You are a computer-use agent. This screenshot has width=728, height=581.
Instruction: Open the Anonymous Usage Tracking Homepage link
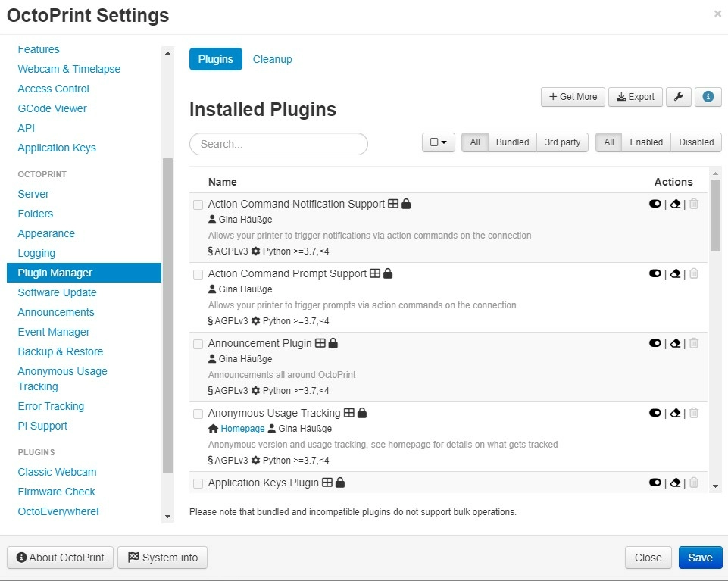coord(242,429)
